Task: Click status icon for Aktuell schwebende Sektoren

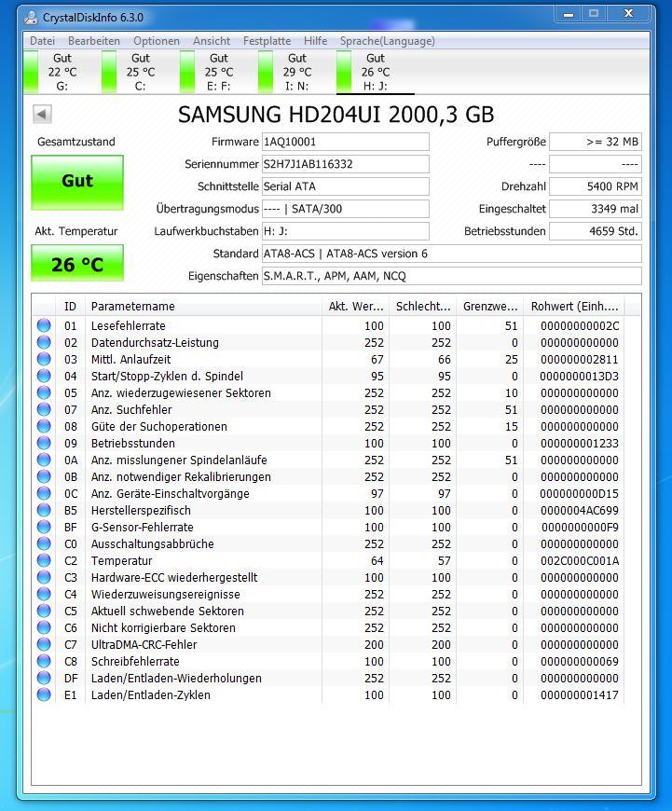Action: click(44, 611)
